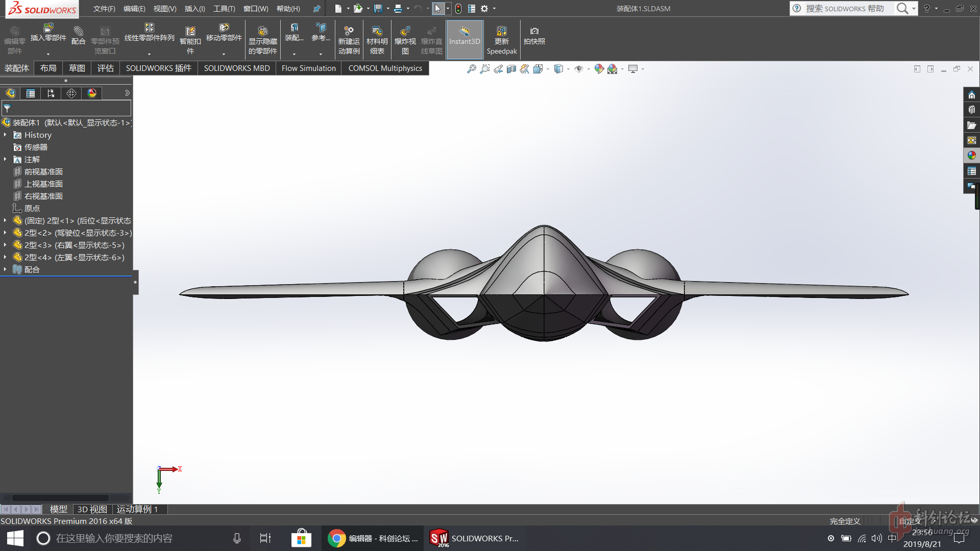Click the Dynamic Annotation Views icon
This screenshot has height=551, width=980.
524,69
